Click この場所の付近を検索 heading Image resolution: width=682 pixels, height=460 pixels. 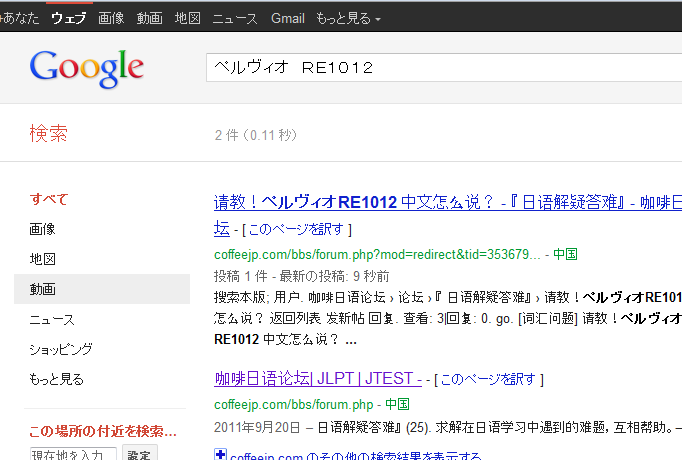[x=103, y=432]
